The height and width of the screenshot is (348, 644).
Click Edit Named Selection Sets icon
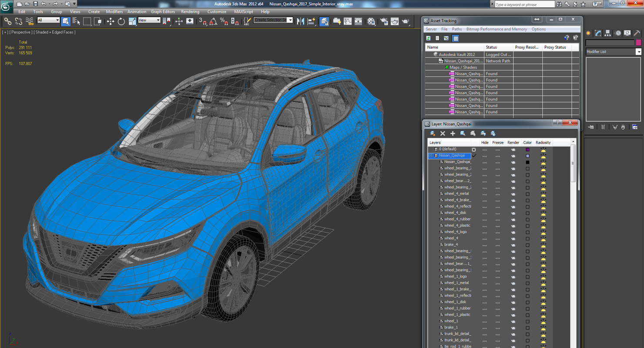[x=248, y=21]
